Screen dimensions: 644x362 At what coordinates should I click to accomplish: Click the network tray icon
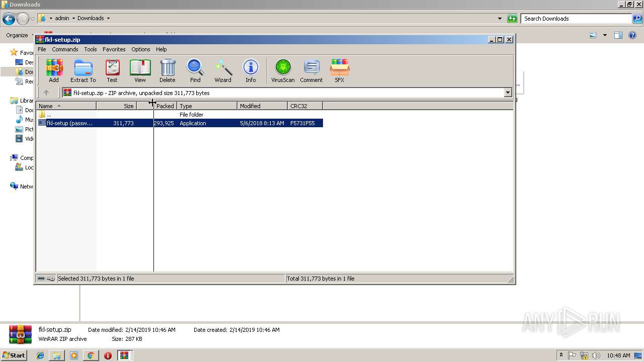(x=584, y=355)
